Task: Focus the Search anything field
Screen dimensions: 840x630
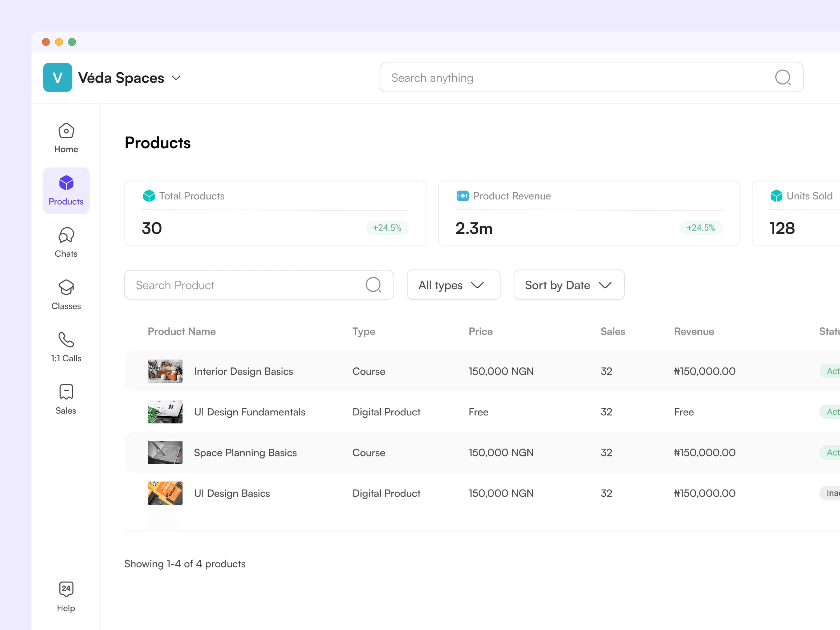Action: 591,77
